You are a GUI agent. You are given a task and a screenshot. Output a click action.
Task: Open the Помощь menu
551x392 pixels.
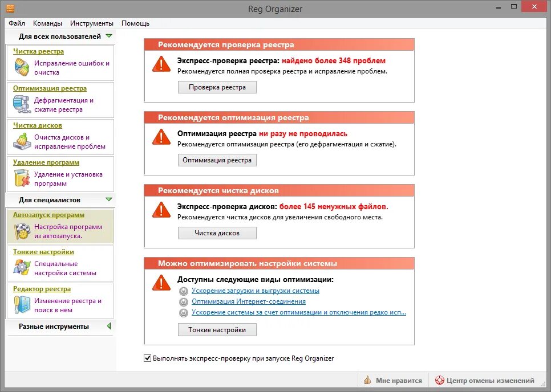135,23
